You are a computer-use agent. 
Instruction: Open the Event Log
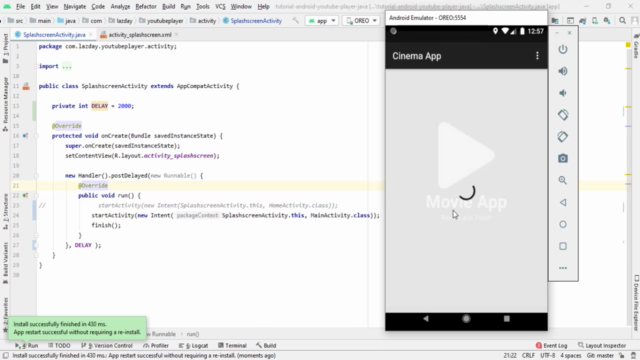pyautogui.click(x=551, y=345)
